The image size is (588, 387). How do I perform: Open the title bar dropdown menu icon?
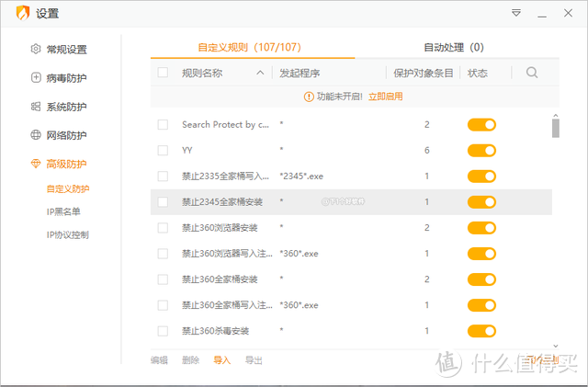(516, 13)
